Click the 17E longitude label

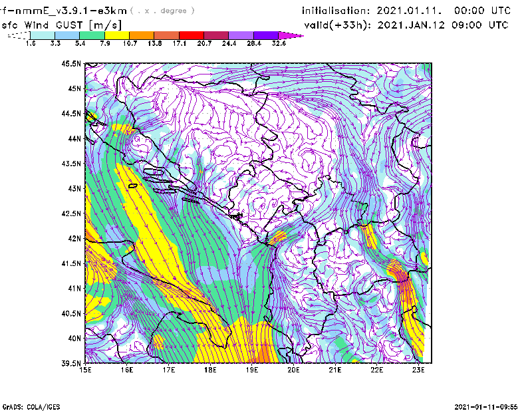(169, 370)
